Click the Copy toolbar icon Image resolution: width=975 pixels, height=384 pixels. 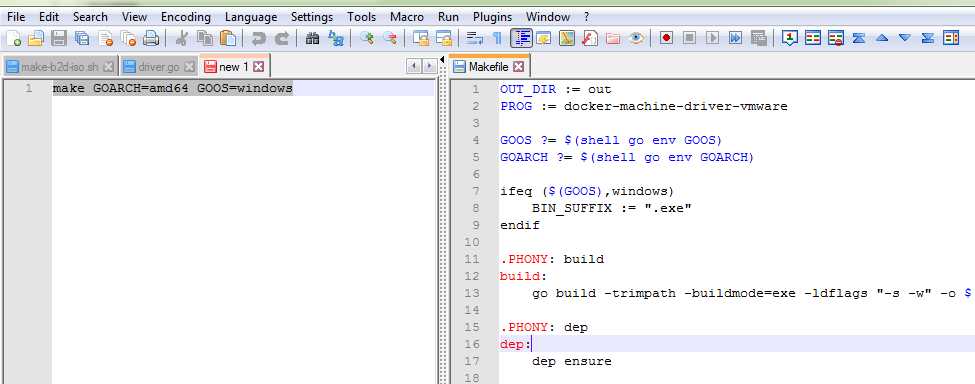[x=205, y=39]
